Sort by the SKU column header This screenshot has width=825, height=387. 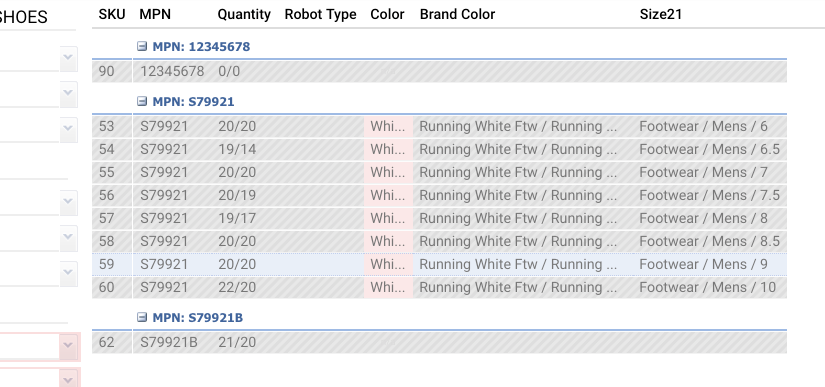[112, 14]
